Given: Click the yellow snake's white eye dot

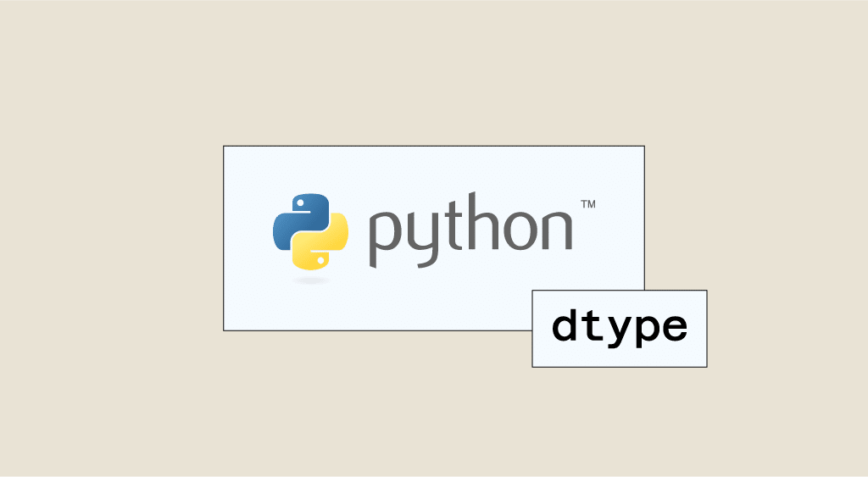Looking at the screenshot, I should coord(321,261).
